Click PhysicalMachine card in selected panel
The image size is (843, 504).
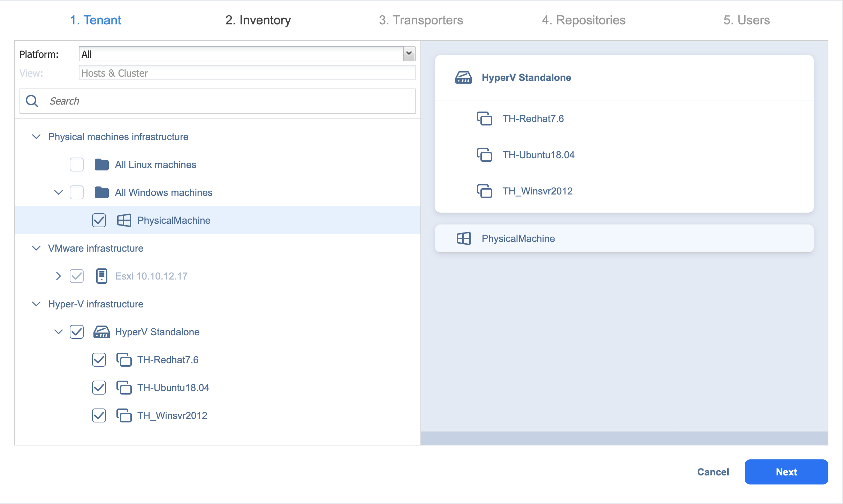click(624, 238)
